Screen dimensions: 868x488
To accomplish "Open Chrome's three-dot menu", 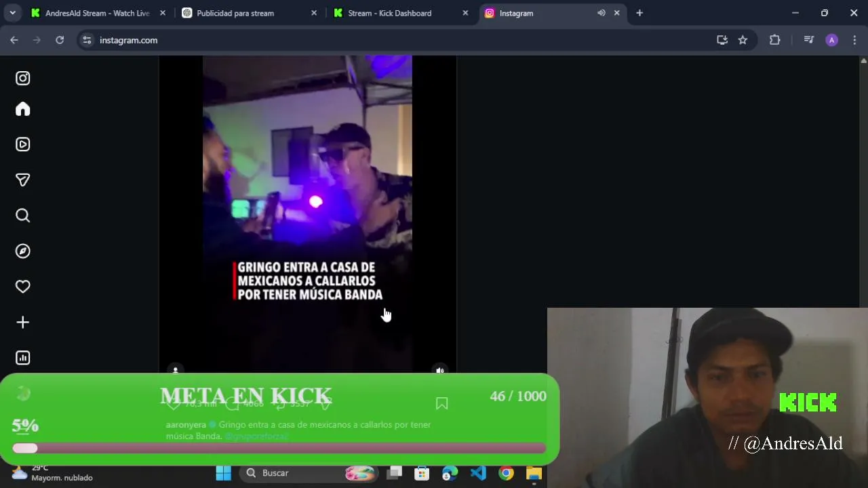I will tap(854, 40).
